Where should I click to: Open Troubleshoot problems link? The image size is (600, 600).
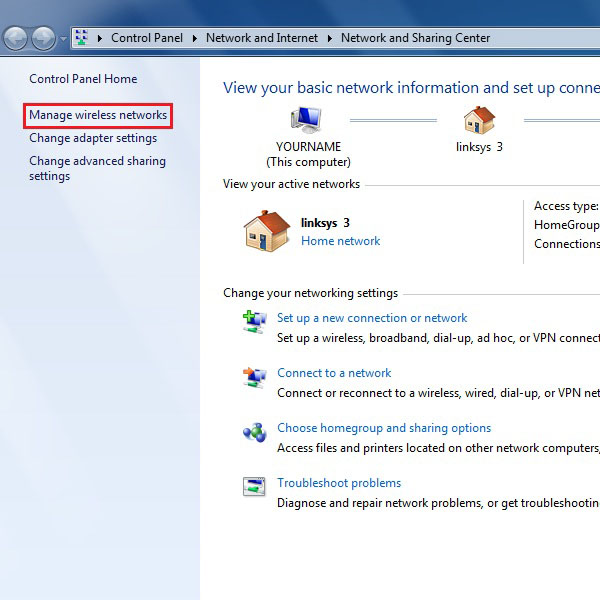[339, 483]
